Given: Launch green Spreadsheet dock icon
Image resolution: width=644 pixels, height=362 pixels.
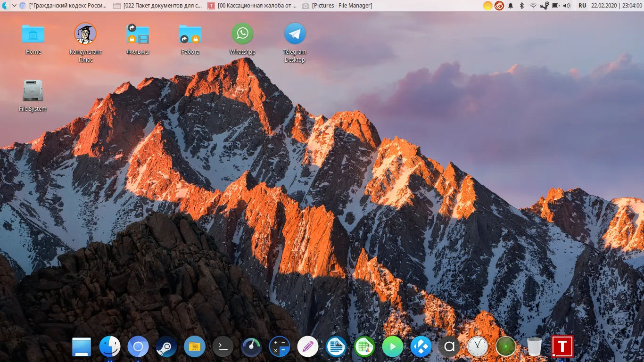Looking at the screenshot, I should 364,347.
